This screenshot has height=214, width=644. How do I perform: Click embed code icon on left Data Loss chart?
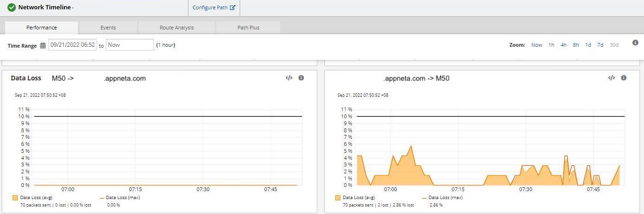(289, 78)
